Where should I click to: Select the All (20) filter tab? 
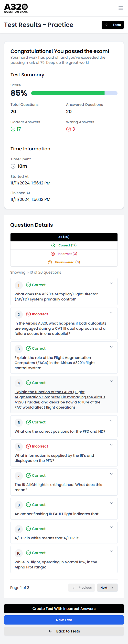tap(64, 237)
